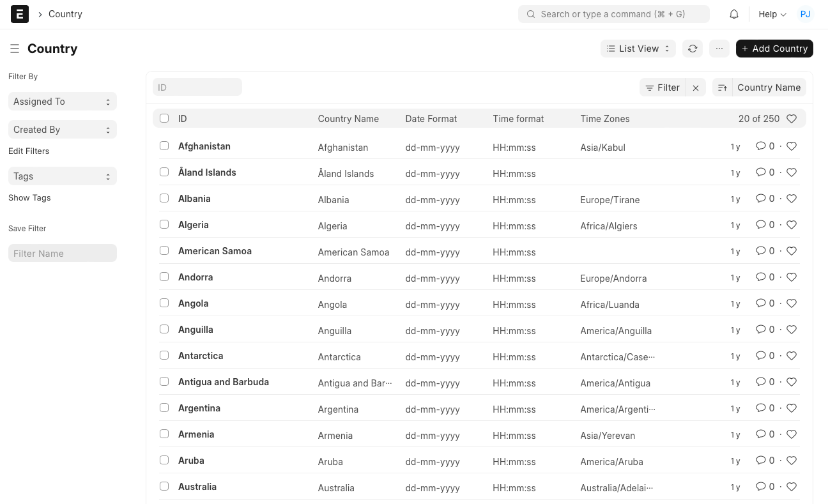Click the Filter Name input field
The height and width of the screenshot is (504, 828).
click(x=62, y=253)
